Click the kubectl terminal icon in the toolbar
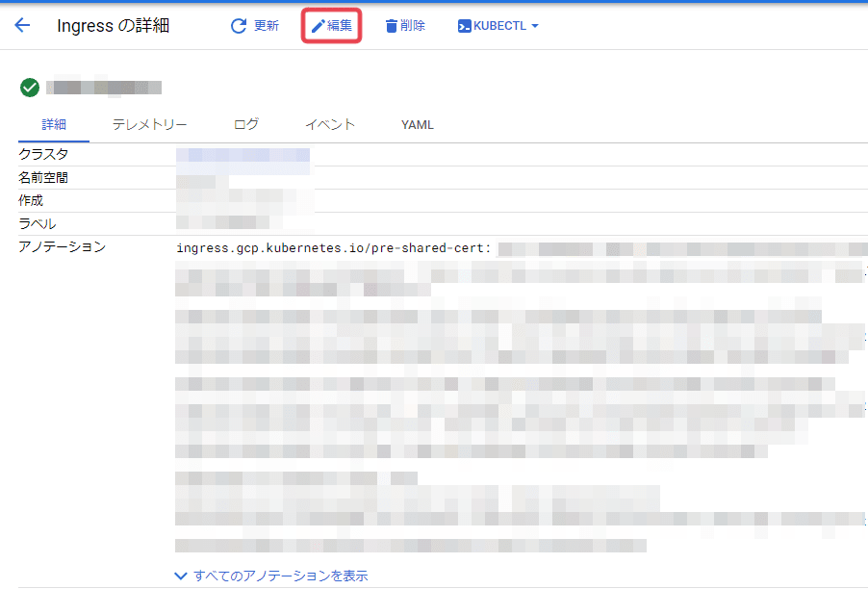 (465, 25)
